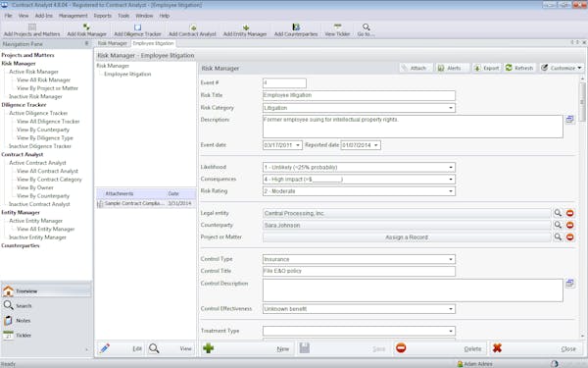Image resolution: width=588 pixels, height=368 pixels.
Task: Open the Risk Rating dropdown
Action: coord(451,191)
